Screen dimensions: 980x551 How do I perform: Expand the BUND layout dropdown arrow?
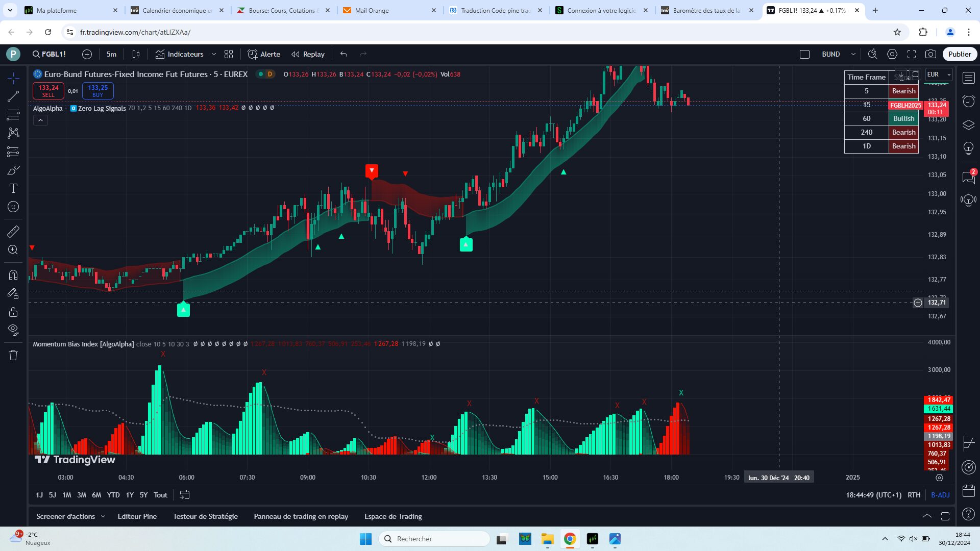point(853,54)
